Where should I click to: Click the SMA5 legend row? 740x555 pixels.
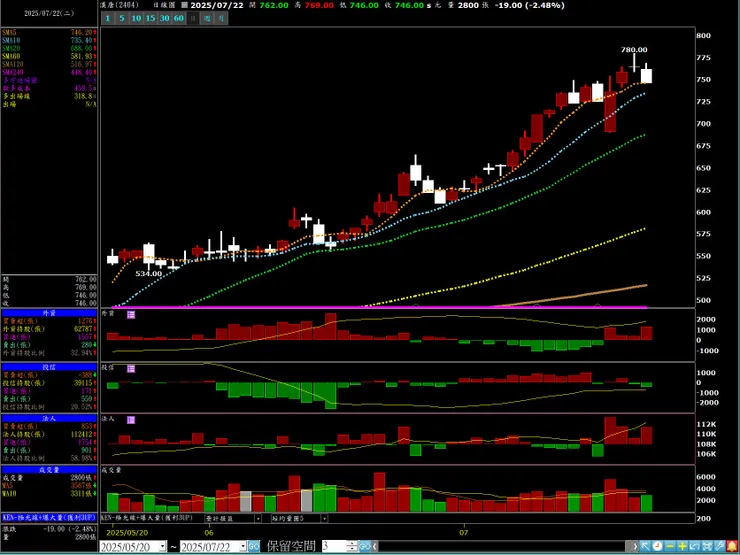pos(49,32)
